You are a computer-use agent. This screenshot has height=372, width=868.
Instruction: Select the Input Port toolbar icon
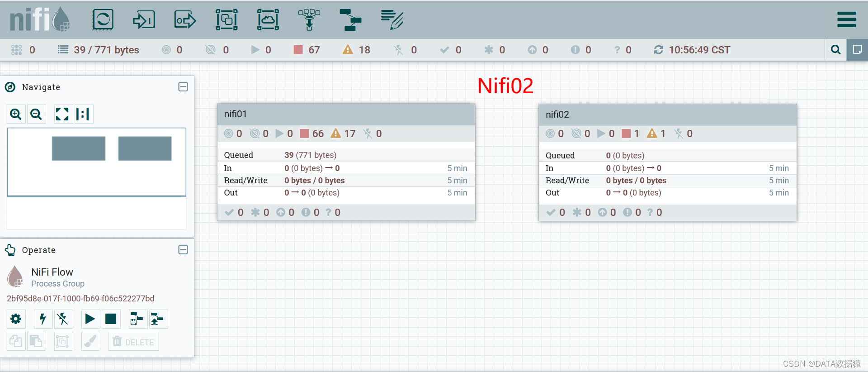[x=144, y=20]
